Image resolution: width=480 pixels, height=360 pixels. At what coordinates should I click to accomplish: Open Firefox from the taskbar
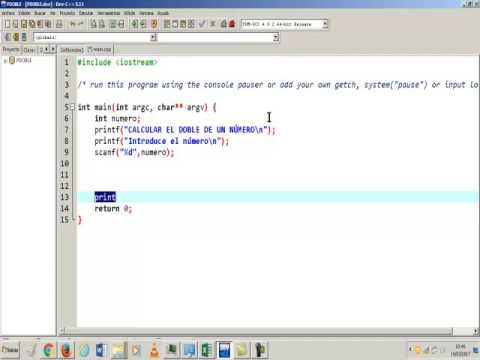66,350
